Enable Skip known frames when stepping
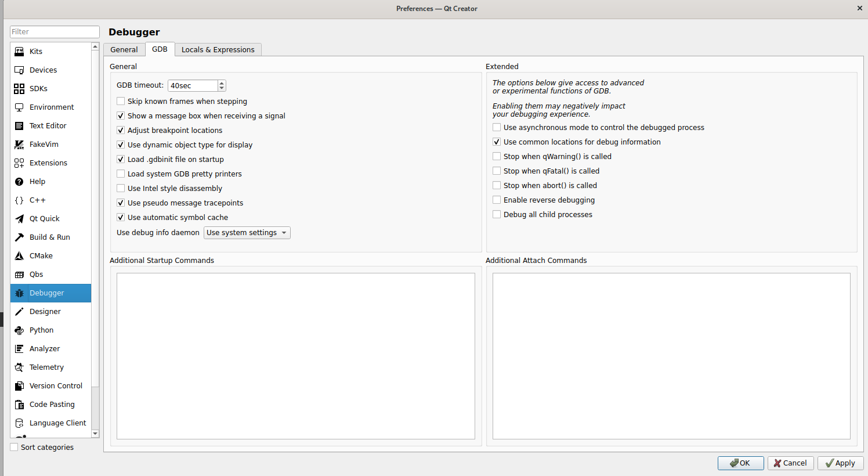 [121, 102]
